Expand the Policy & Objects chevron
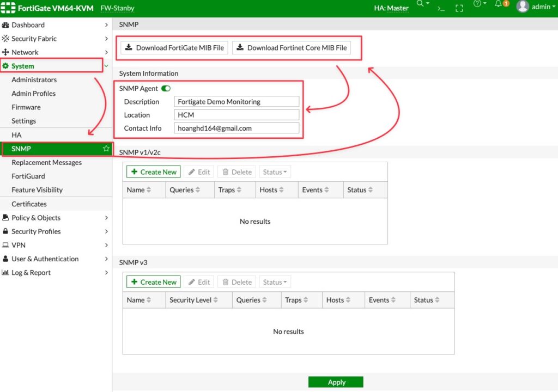The image size is (558, 392). 106,217
